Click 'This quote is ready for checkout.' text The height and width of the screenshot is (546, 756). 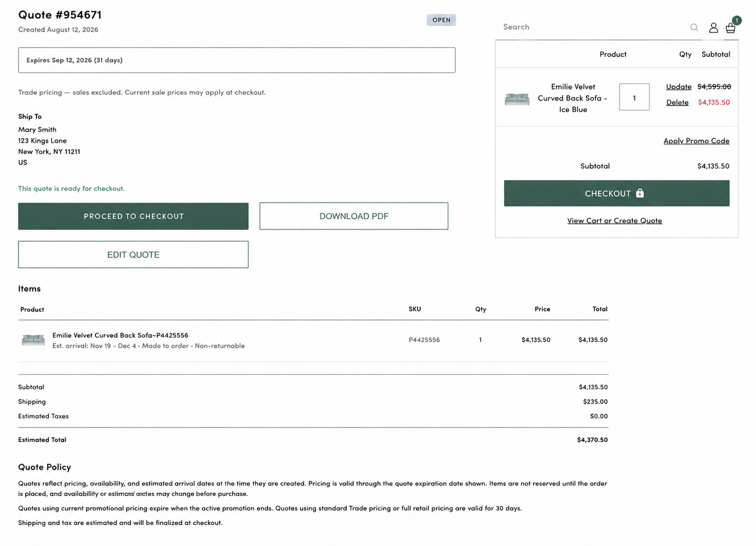coord(72,188)
